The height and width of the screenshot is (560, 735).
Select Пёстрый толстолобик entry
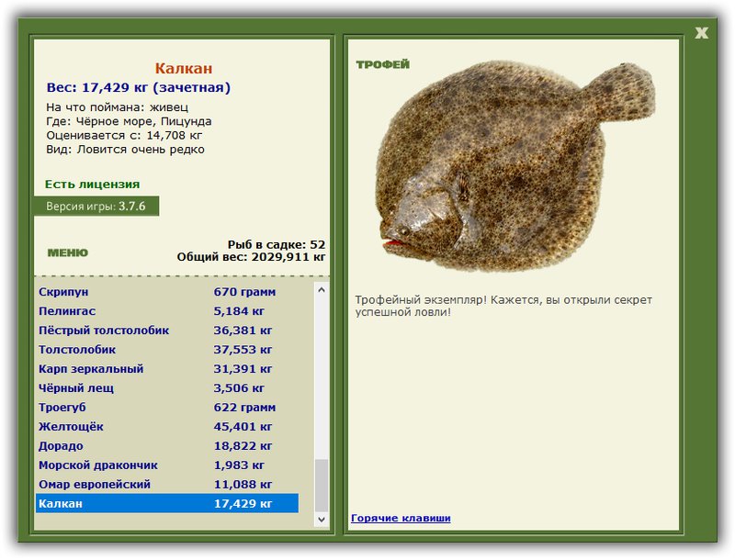tap(167, 330)
